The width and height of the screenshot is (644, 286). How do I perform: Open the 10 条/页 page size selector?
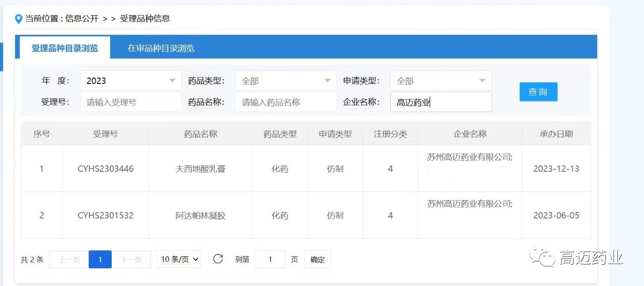179,259
